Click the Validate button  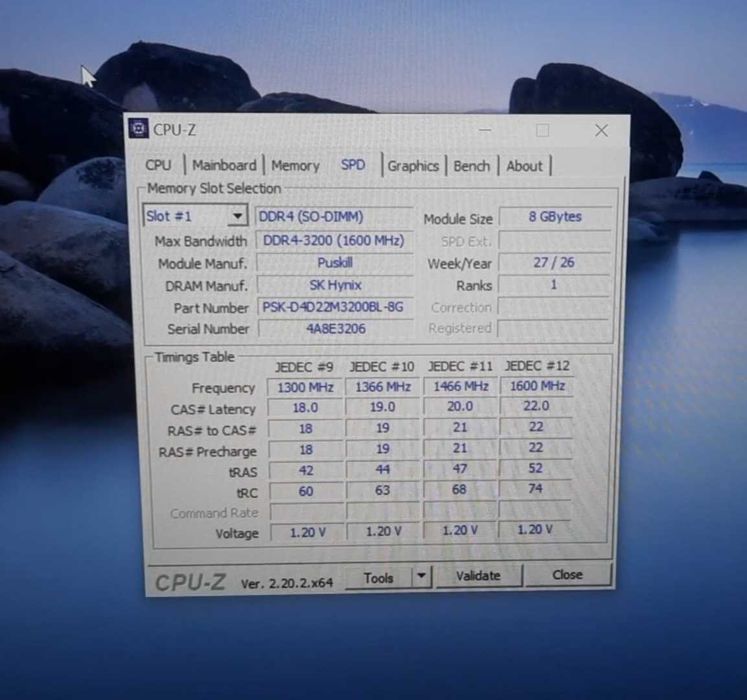click(x=478, y=576)
